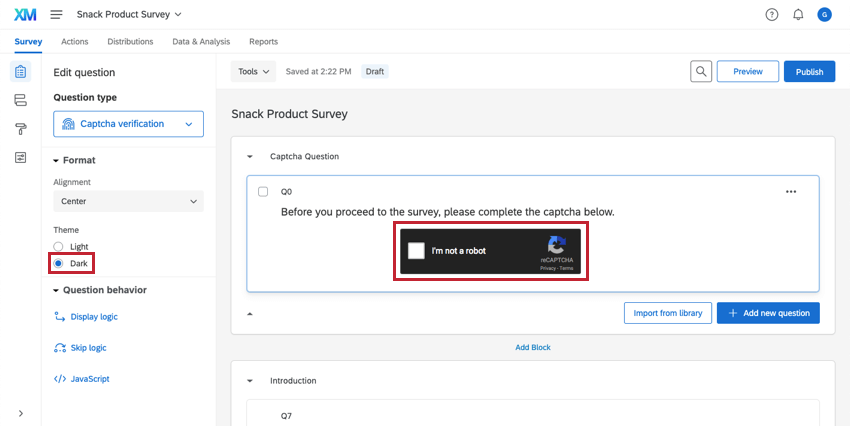
Task: Open the Display logic option
Action: click(x=93, y=317)
